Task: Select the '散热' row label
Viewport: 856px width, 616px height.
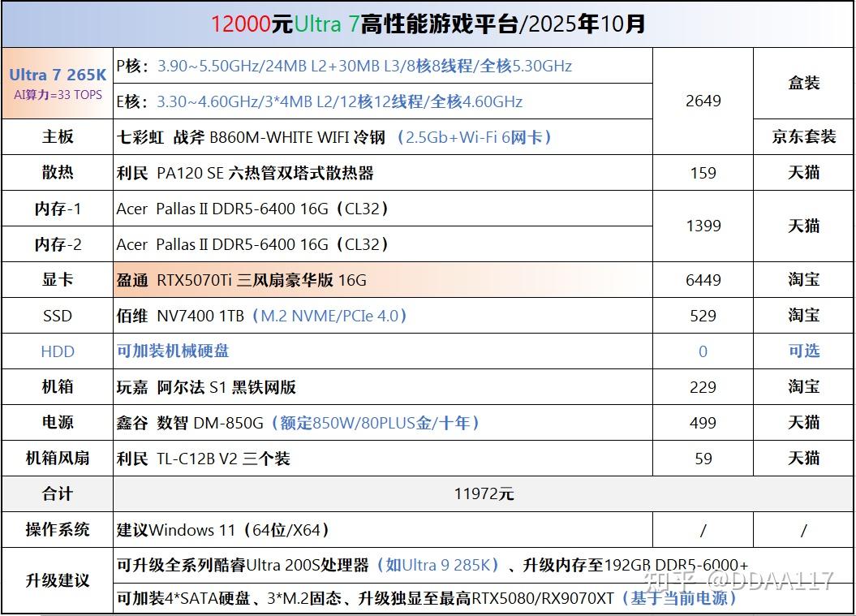Action: [x=58, y=173]
